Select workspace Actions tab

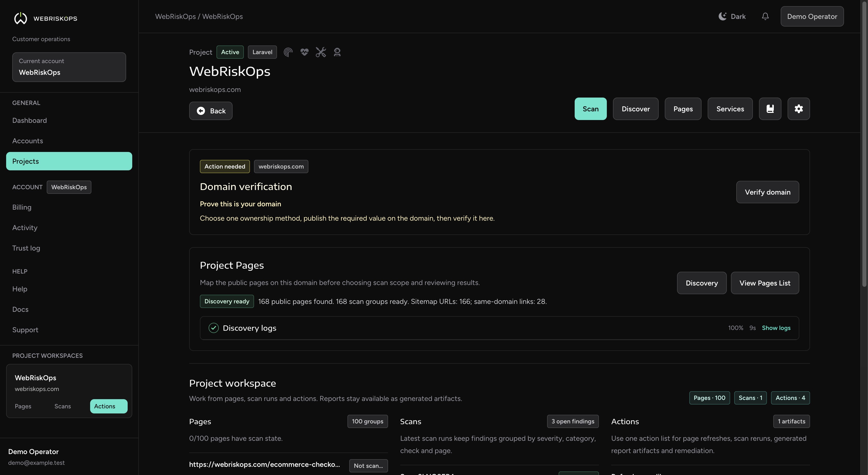(x=108, y=406)
